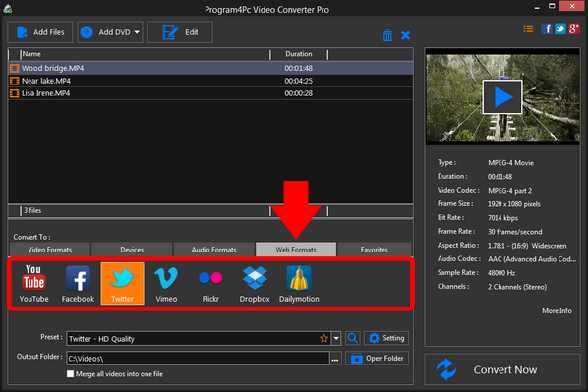Open the Google Plus share icon
The height and width of the screenshot is (392, 588).
click(x=574, y=28)
